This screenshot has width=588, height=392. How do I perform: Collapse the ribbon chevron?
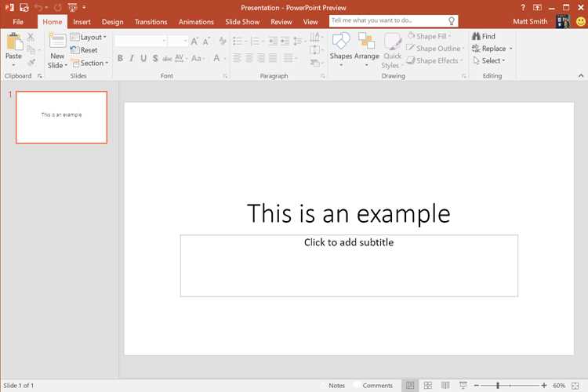click(581, 75)
